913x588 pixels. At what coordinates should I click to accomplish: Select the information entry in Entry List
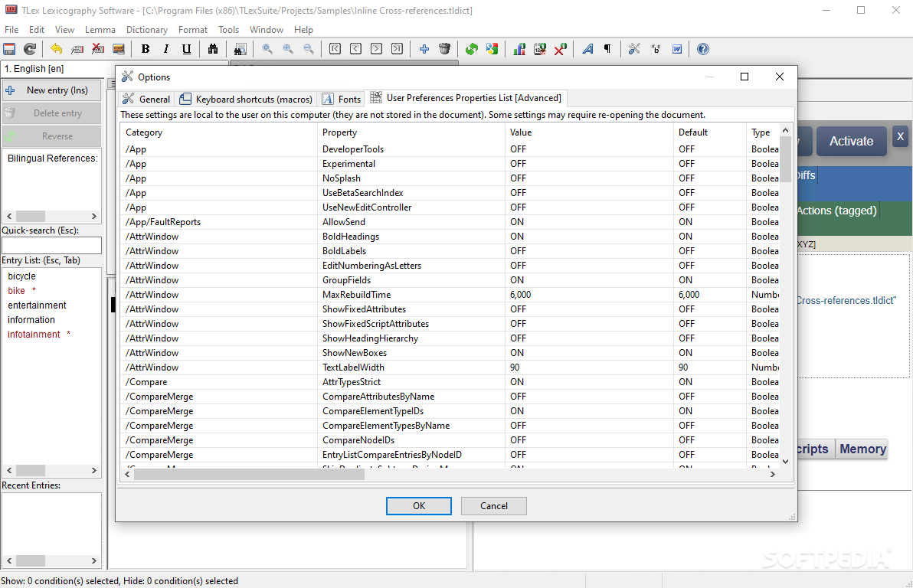(x=31, y=319)
